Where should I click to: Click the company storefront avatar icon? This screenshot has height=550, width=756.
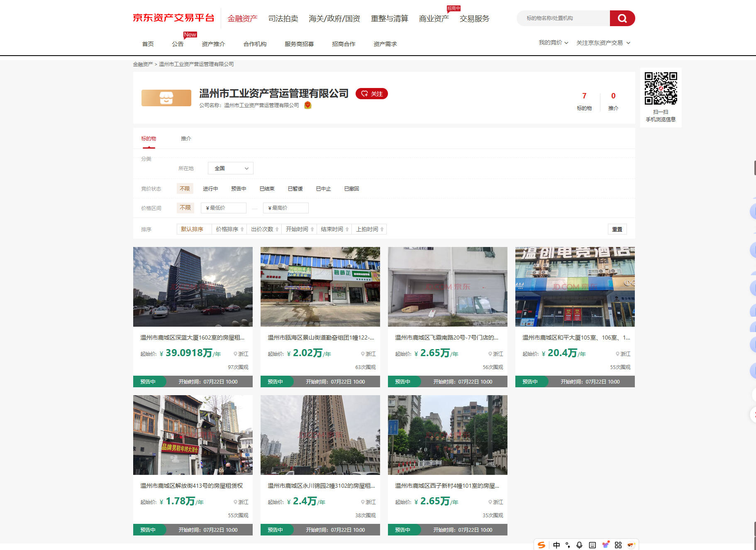point(166,98)
